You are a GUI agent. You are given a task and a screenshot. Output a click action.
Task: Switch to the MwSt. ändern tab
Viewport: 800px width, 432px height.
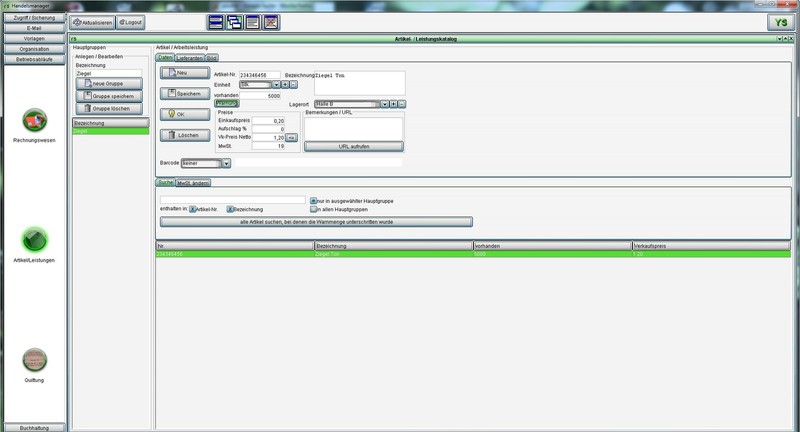(193, 183)
